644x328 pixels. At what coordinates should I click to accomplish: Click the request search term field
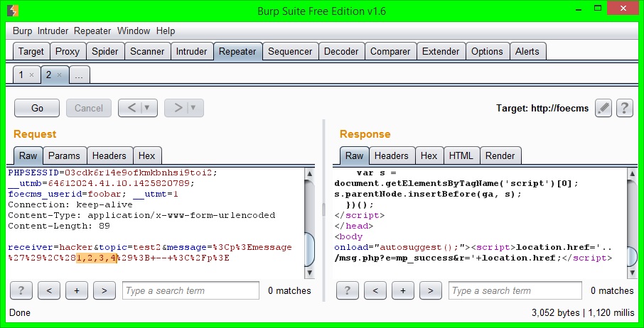point(191,290)
